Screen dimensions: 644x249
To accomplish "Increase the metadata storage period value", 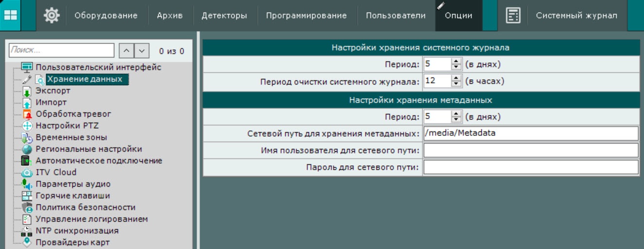I will pos(455,114).
